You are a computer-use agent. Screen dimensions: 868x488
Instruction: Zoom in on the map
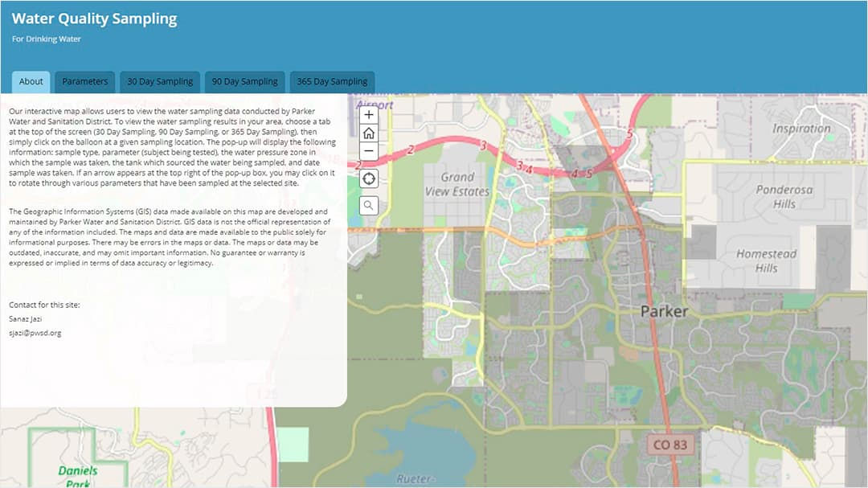click(368, 115)
